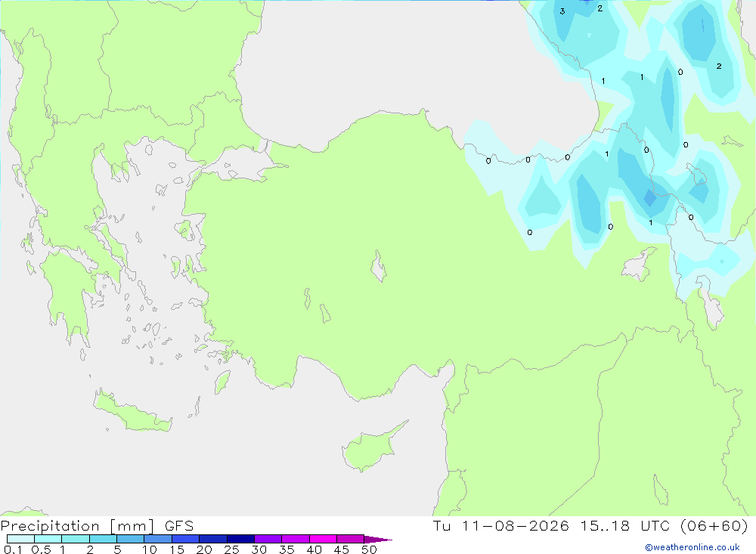Screen dimensions: 756x554
Task: Select the 35–40 mm purple legend swatch
Action: point(296,539)
